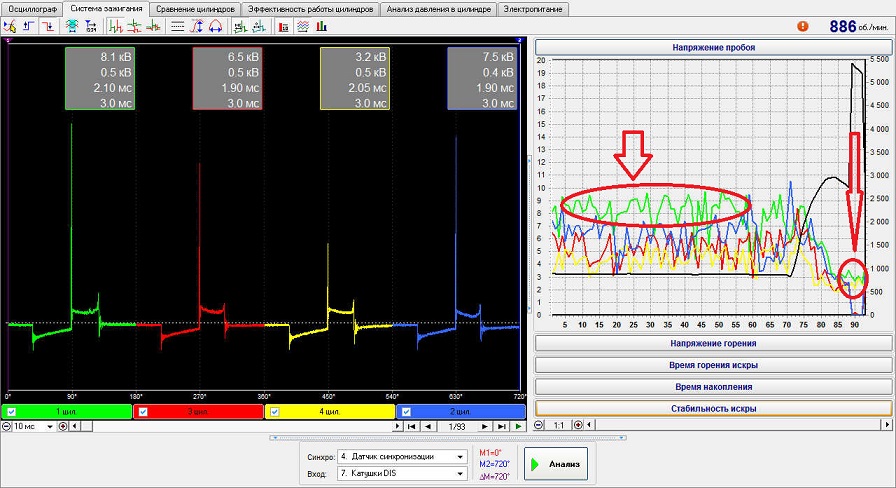The height and width of the screenshot is (488, 896).
Task: Click the 1/93 frame counter field
Action: coord(457,426)
